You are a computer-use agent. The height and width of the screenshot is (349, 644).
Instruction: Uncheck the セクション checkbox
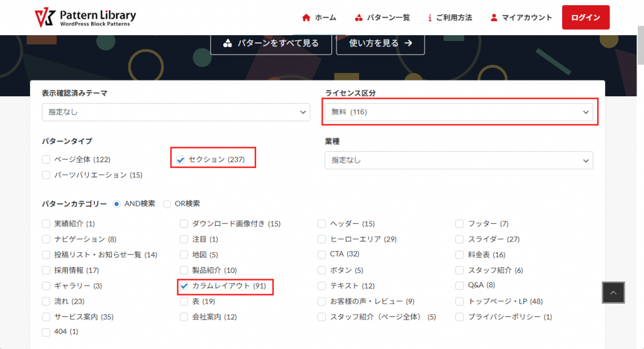180,160
